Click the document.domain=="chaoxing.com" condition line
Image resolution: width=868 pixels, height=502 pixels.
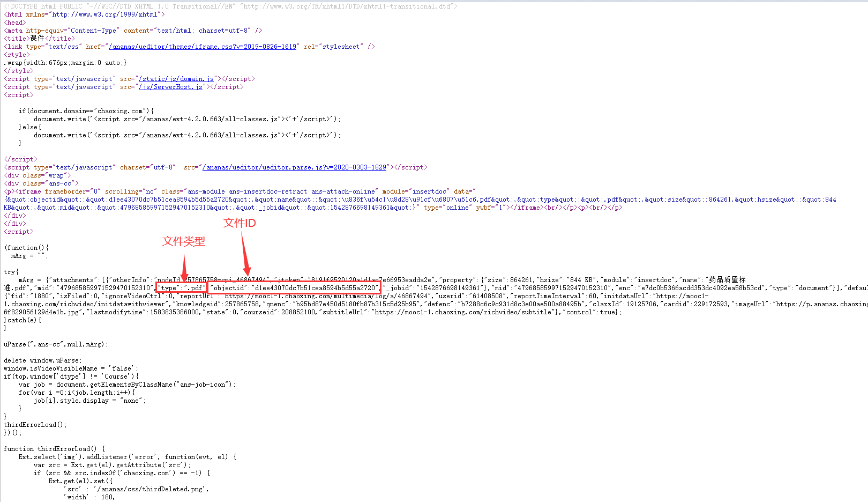86,111
